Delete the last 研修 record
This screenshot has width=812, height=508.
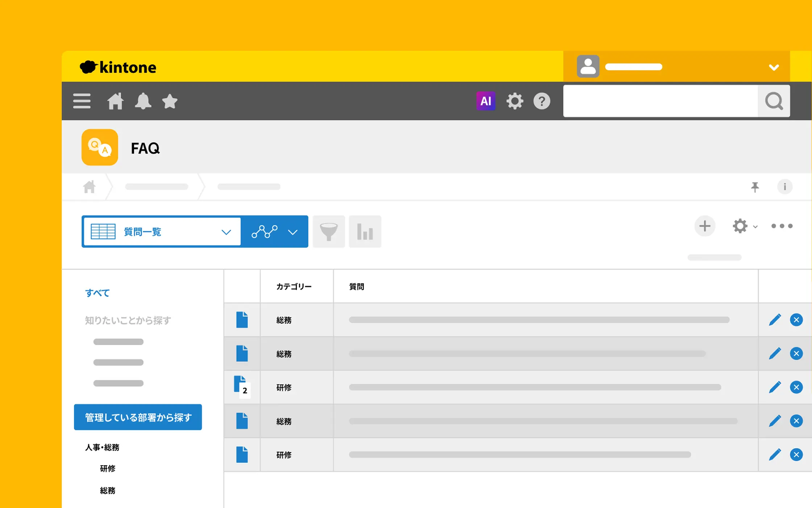point(796,455)
